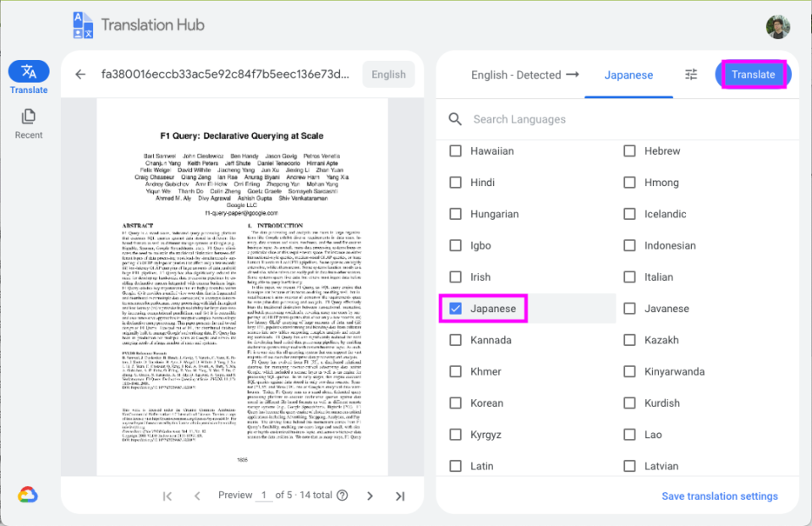Image resolution: width=812 pixels, height=526 pixels.
Task: Jump to the first page with skip icon
Action: coord(167,496)
